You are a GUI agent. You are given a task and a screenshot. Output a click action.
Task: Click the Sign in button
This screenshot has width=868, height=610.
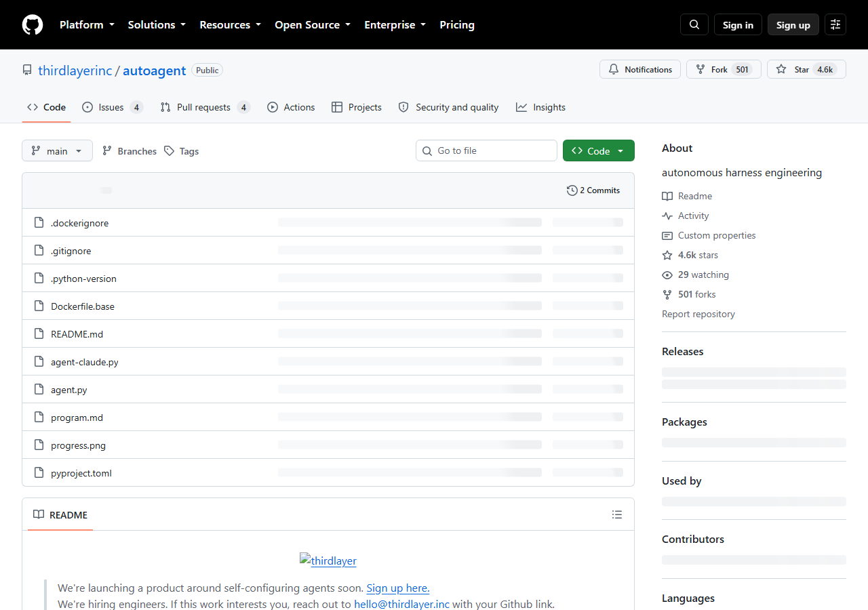(x=738, y=25)
